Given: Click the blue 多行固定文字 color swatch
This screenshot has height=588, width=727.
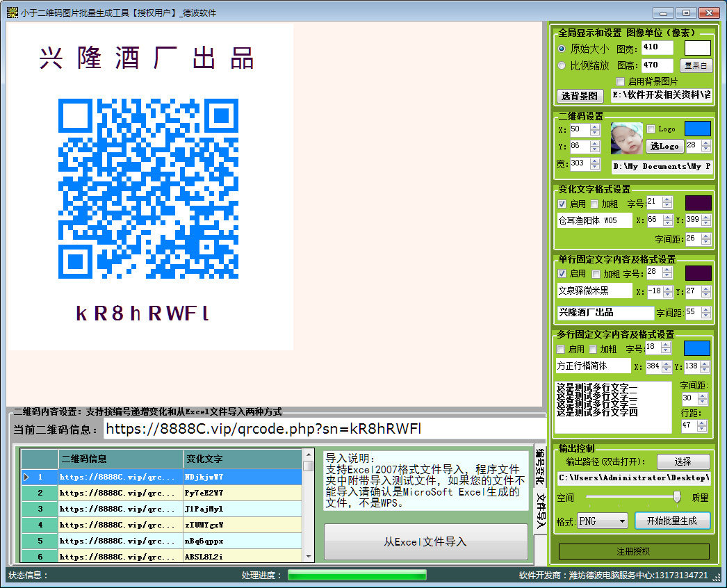Looking at the screenshot, I should (x=697, y=348).
